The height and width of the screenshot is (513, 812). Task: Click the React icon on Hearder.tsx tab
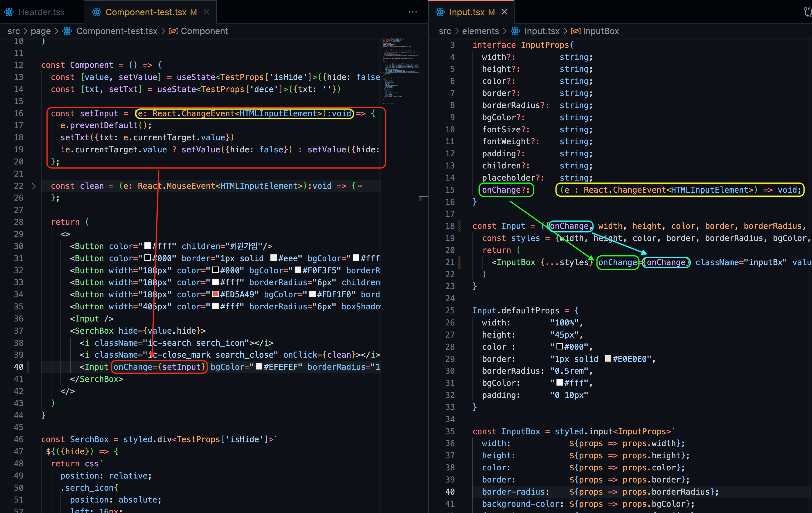coord(9,12)
